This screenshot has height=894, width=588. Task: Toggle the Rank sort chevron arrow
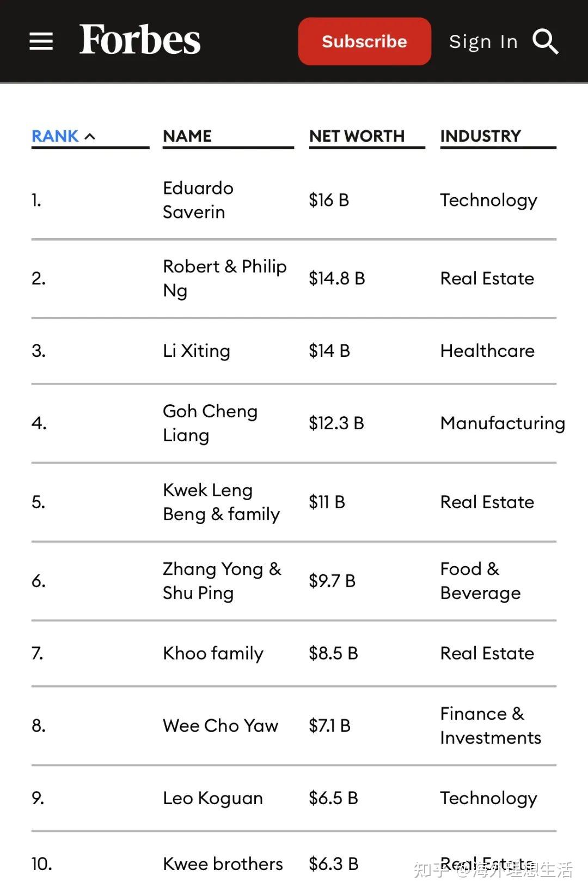click(x=90, y=136)
